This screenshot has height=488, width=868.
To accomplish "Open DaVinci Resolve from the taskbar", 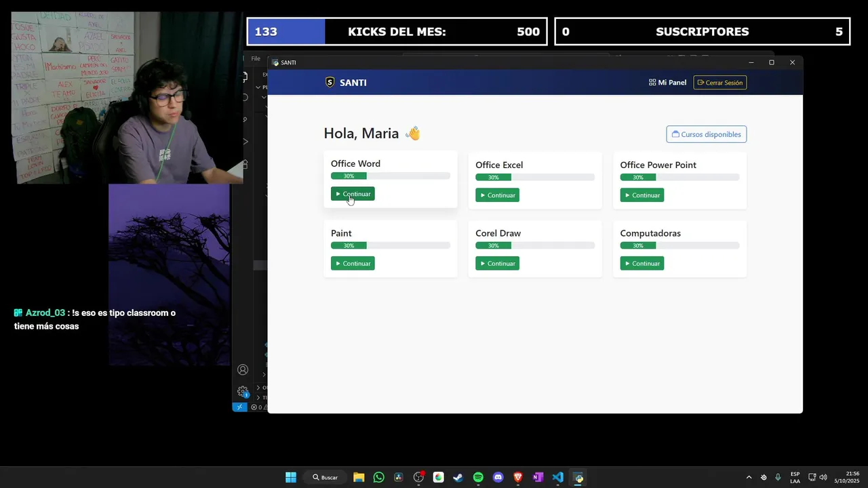I will click(x=399, y=477).
